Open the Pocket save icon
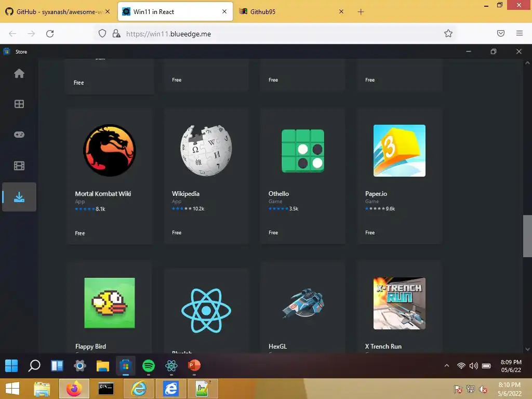The width and height of the screenshot is (532, 399). [501, 33]
